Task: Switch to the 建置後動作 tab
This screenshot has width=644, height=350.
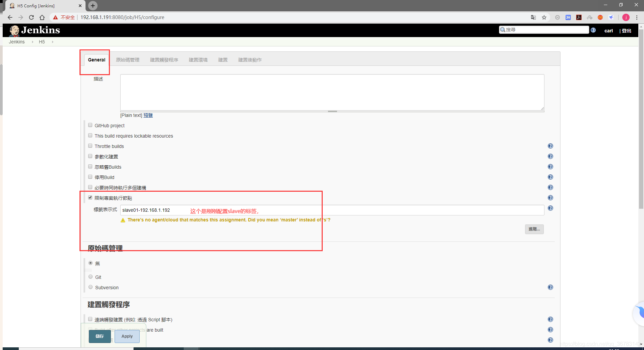Action: (250, 60)
